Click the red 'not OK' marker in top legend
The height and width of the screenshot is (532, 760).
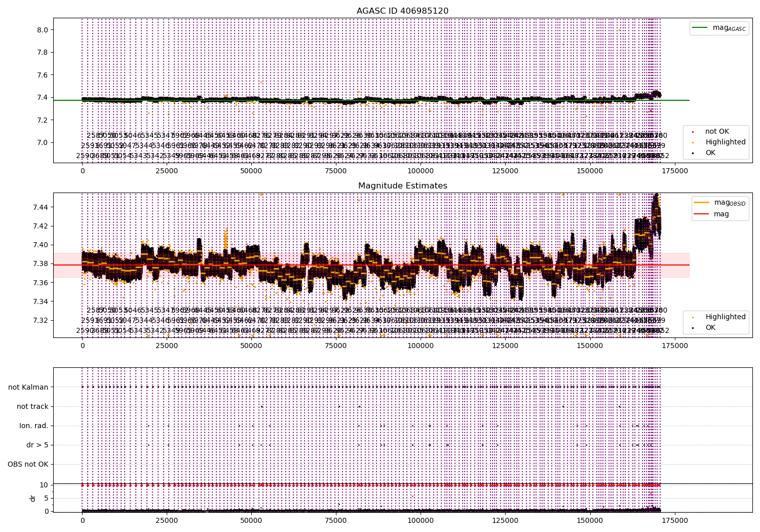click(x=693, y=132)
